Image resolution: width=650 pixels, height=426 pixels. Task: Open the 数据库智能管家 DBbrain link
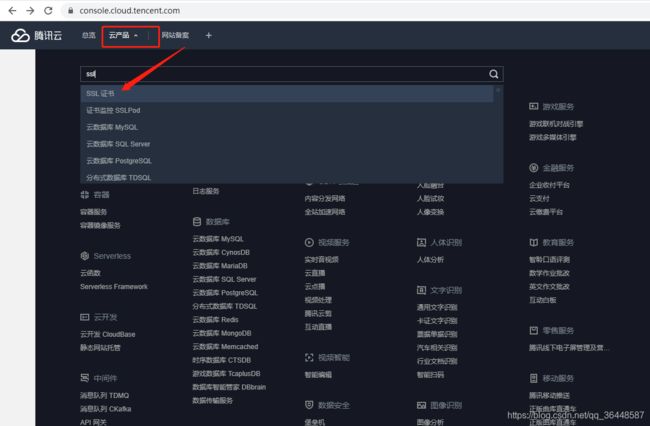[229, 387]
